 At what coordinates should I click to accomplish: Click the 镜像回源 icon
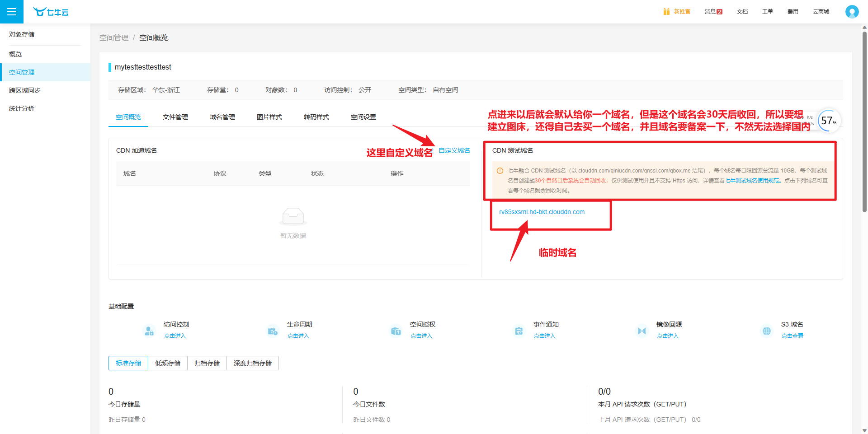pyautogui.click(x=642, y=331)
